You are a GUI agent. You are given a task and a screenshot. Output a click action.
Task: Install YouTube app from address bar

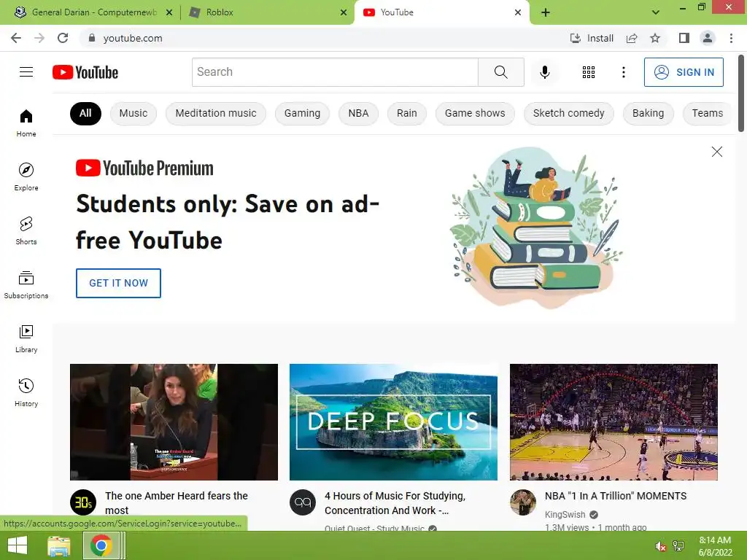click(592, 38)
